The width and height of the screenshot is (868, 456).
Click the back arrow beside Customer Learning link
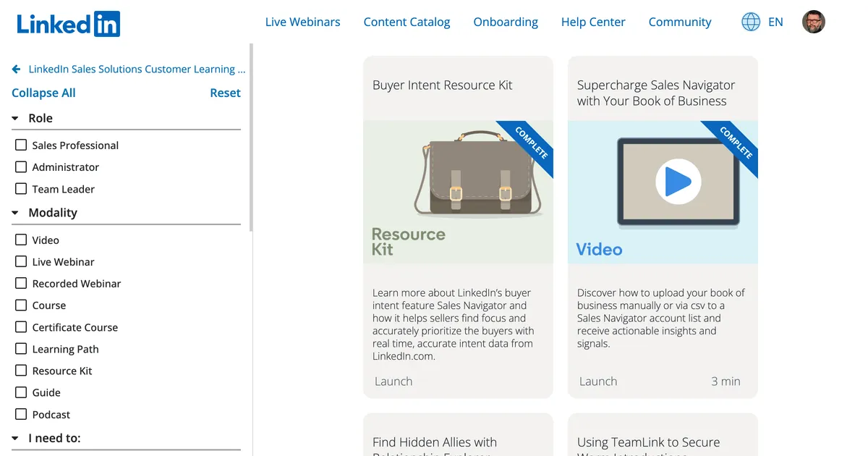[x=16, y=69]
